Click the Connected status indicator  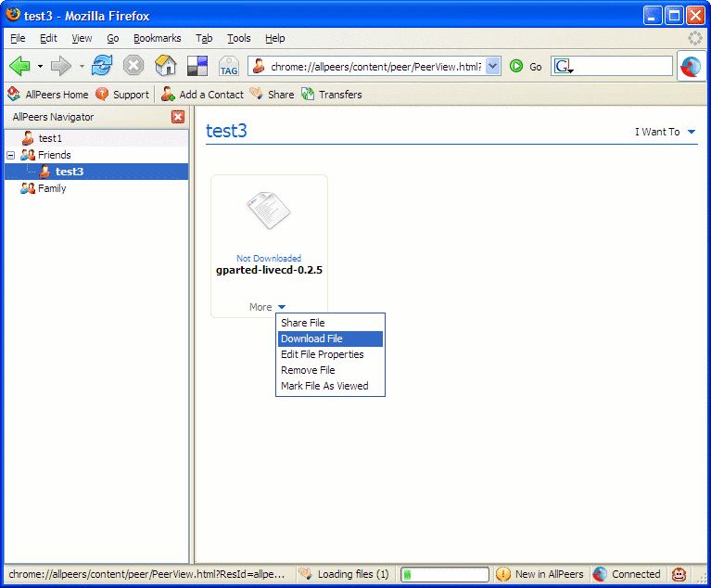pos(628,574)
